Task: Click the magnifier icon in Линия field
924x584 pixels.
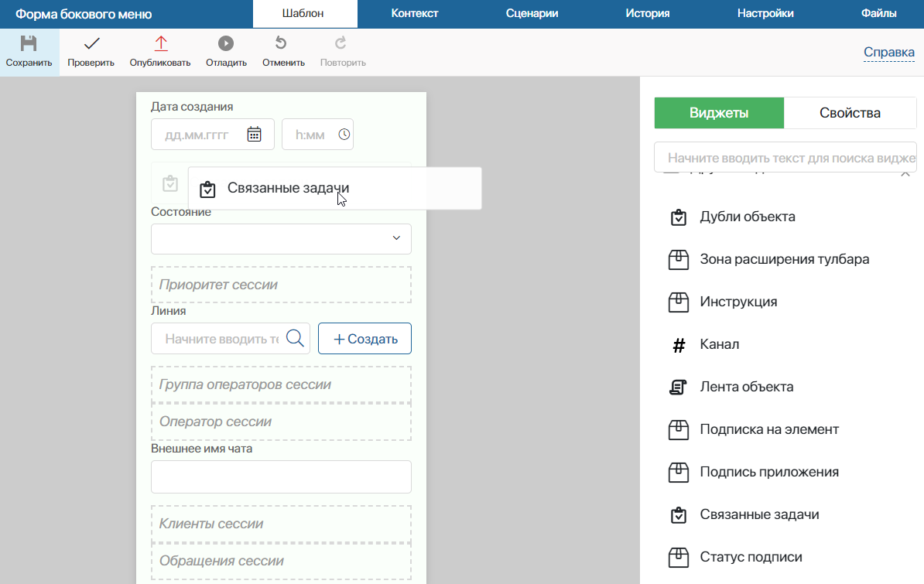Action: (295, 339)
